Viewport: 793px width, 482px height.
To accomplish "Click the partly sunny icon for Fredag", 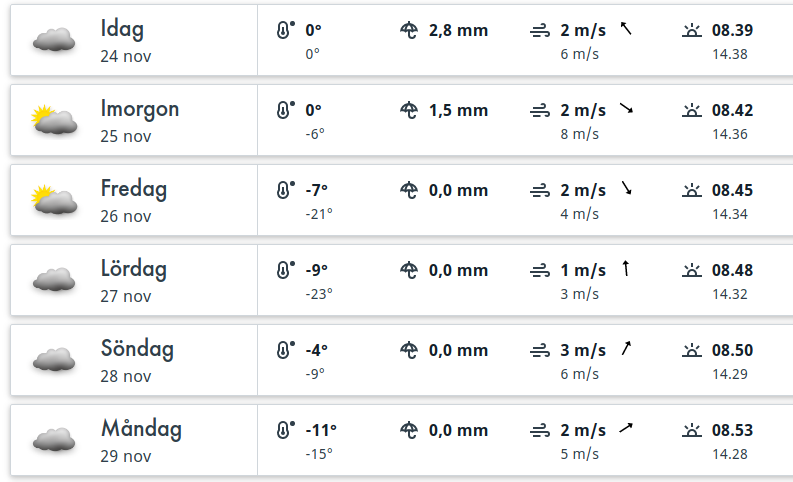I will pos(55,200).
